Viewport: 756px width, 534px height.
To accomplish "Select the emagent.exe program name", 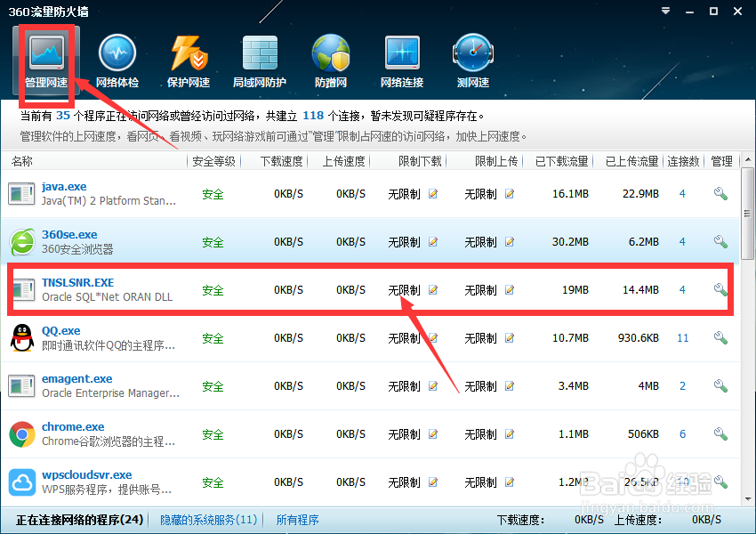I will (x=77, y=378).
